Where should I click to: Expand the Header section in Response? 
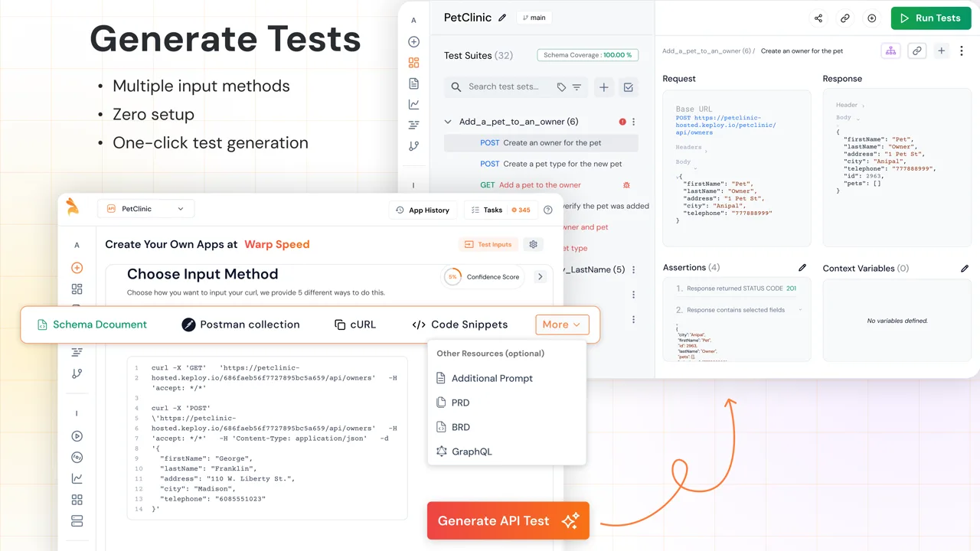(851, 105)
